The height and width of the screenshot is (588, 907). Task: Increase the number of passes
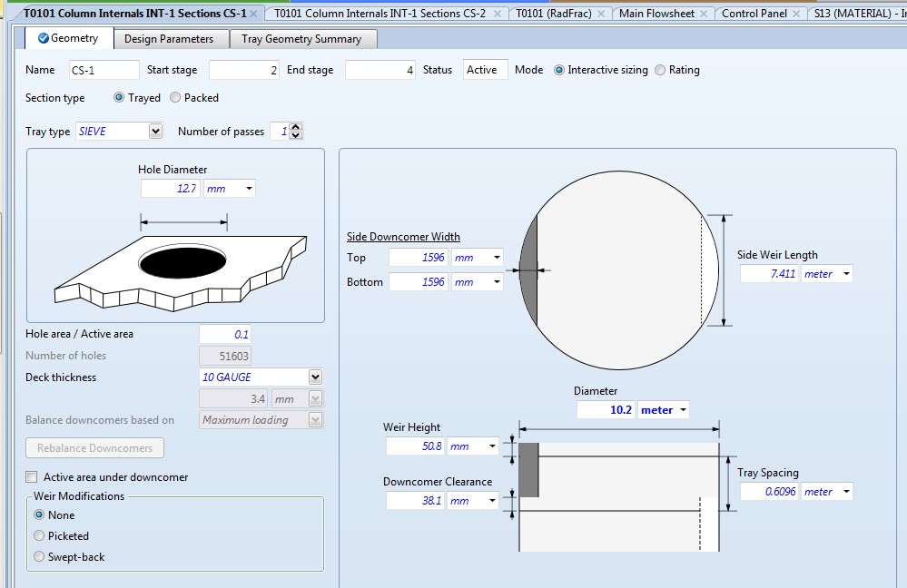[296, 127]
